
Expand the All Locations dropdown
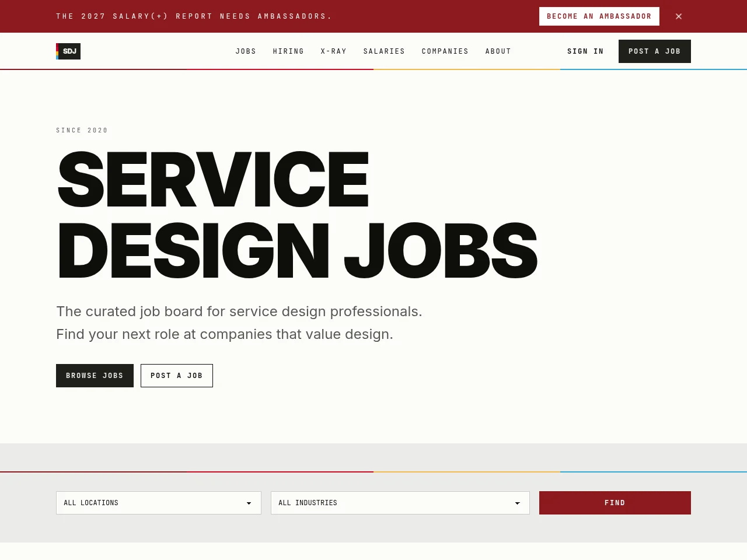(159, 503)
